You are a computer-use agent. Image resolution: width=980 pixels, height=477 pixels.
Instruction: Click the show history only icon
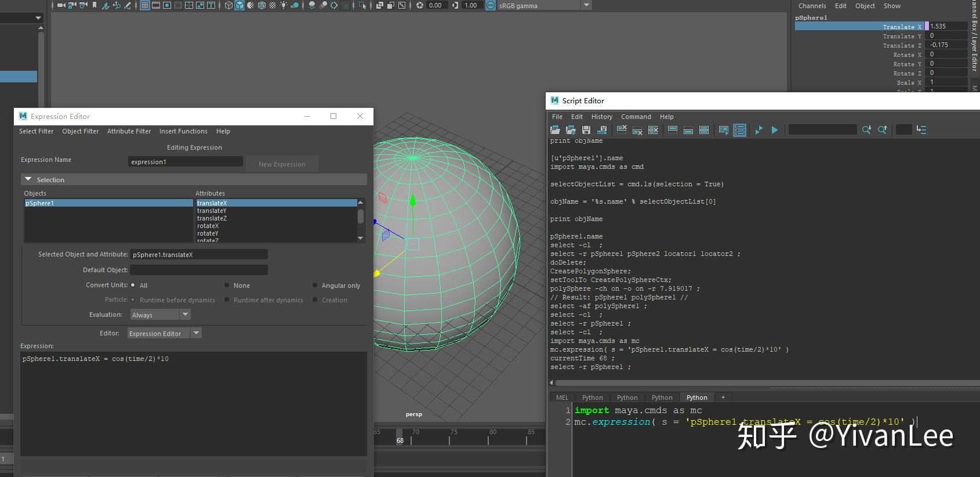pyautogui.click(x=673, y=130)
